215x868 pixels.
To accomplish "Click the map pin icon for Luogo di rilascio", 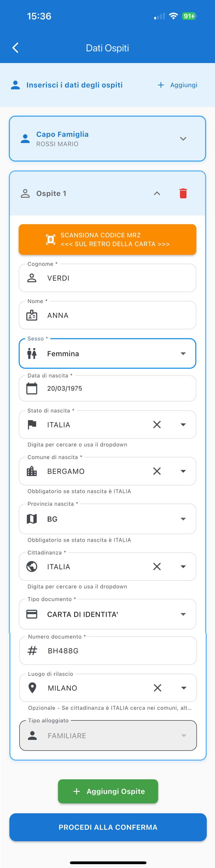I will tap(32, 688).
